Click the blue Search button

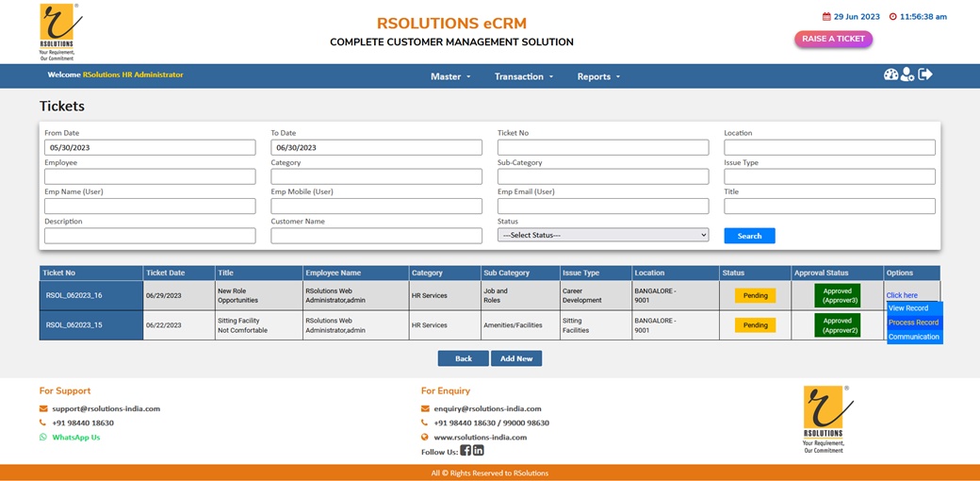[x=749, y=236]
